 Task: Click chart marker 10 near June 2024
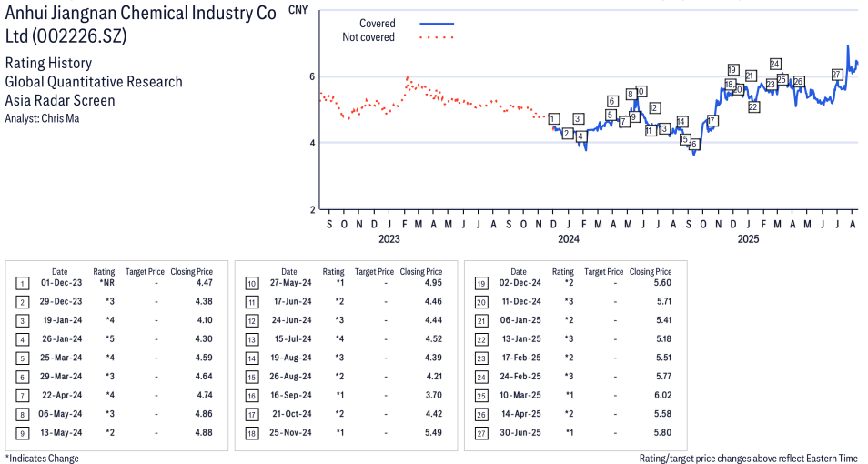(641, 91)
